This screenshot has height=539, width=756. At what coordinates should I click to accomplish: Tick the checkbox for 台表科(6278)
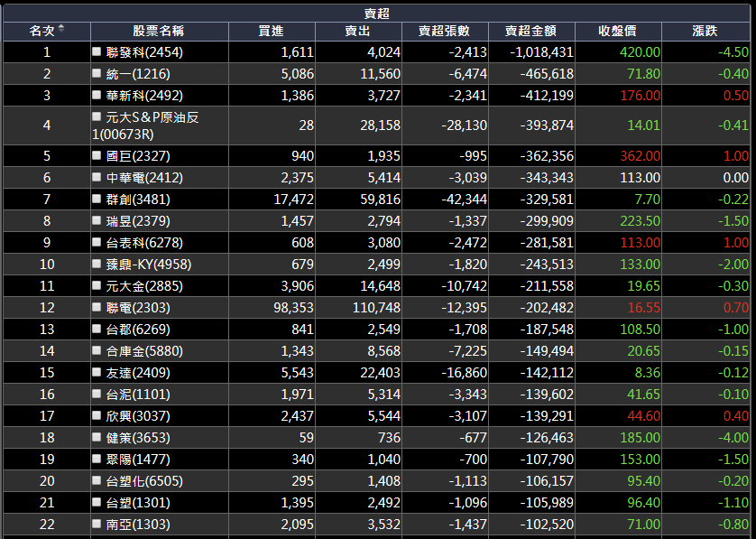point(97,242)
